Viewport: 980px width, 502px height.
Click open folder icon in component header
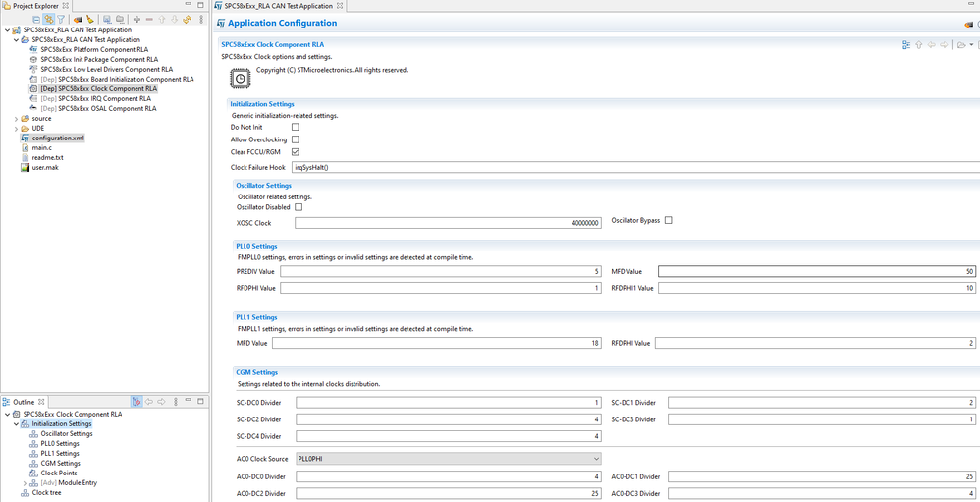tap(961, 45)
